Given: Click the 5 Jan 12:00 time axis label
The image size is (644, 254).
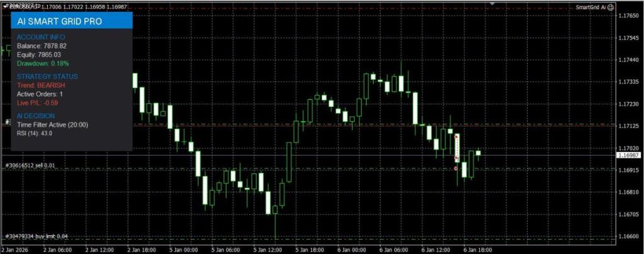Looking at the screenshot, I should [x=268, y=250].
